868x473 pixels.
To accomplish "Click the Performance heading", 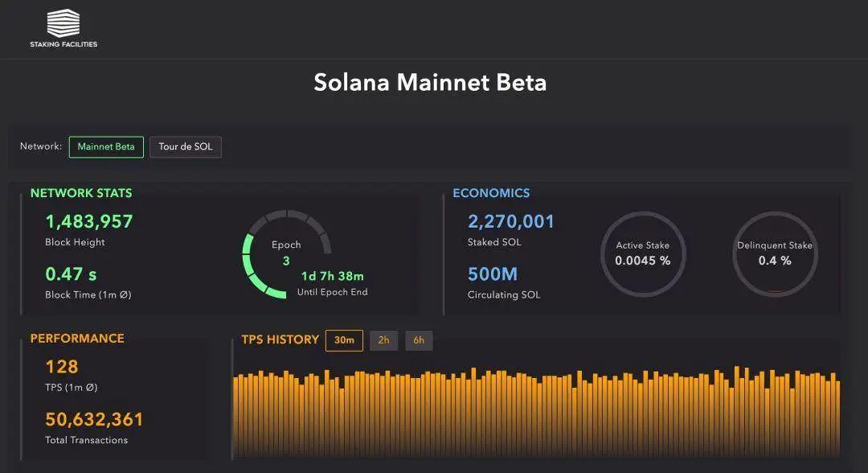I will 77,339.
